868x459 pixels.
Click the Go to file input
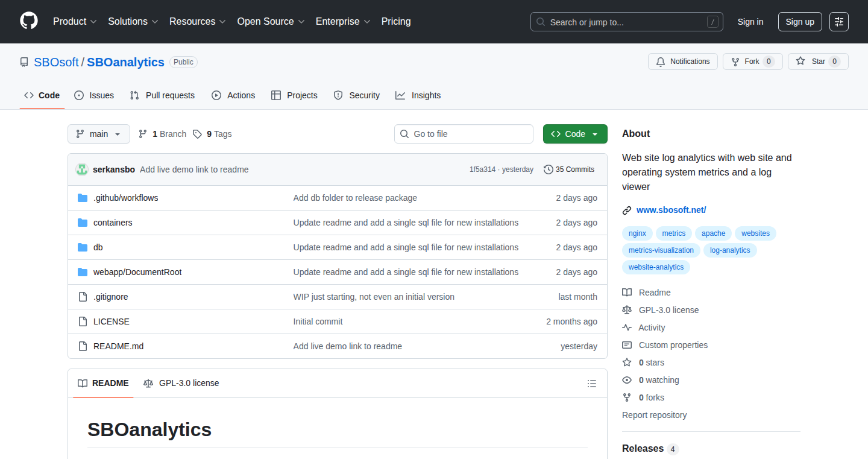coord(464,134)
